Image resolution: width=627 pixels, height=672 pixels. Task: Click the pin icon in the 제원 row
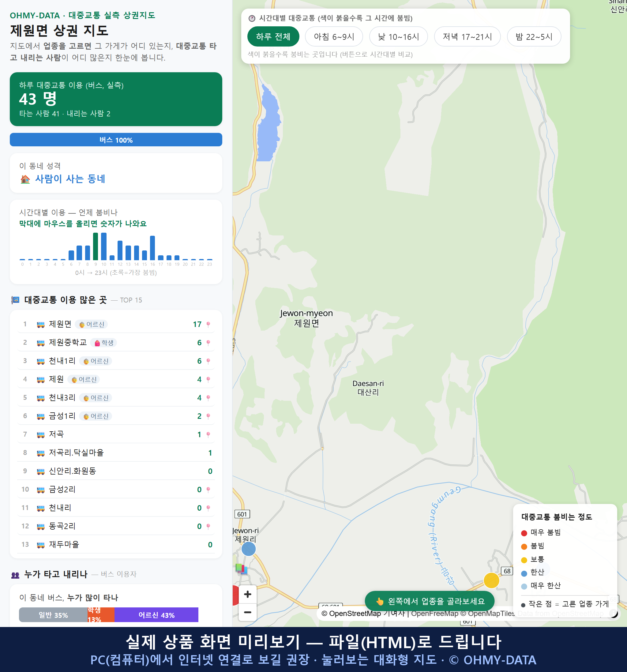click(x=208, y=380)
